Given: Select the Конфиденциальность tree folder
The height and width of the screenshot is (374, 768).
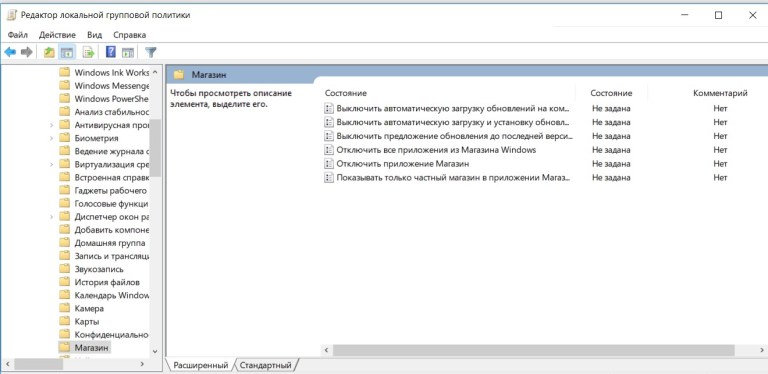Looking at the screenshot, I should pos(111,335).
